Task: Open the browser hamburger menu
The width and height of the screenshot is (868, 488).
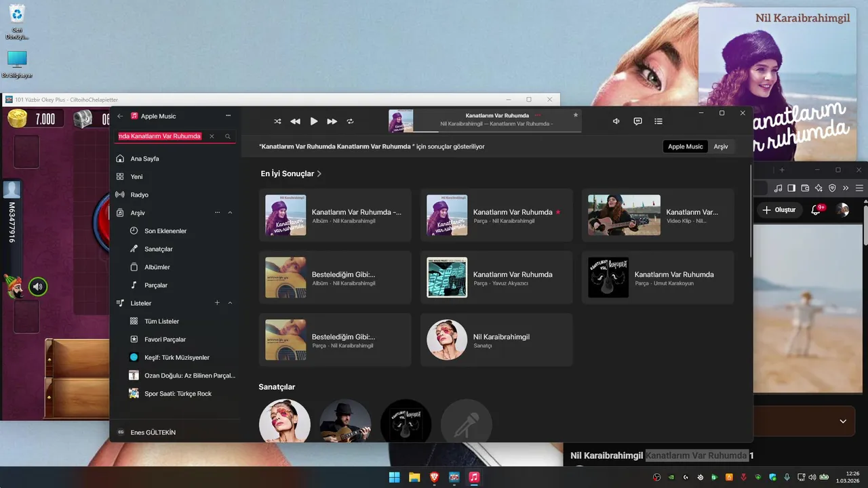Action: tap(859, 188)
